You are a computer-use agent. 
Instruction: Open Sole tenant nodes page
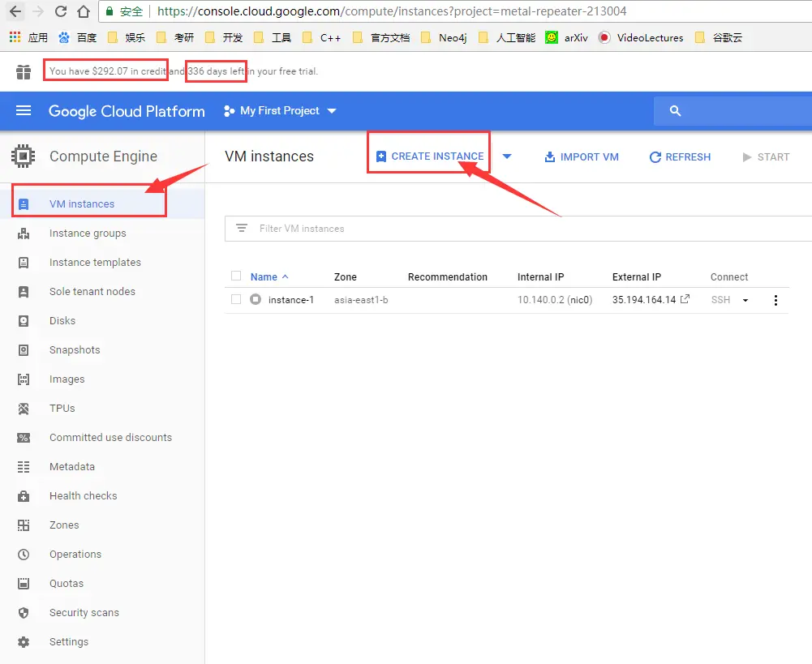coord(92,292)
